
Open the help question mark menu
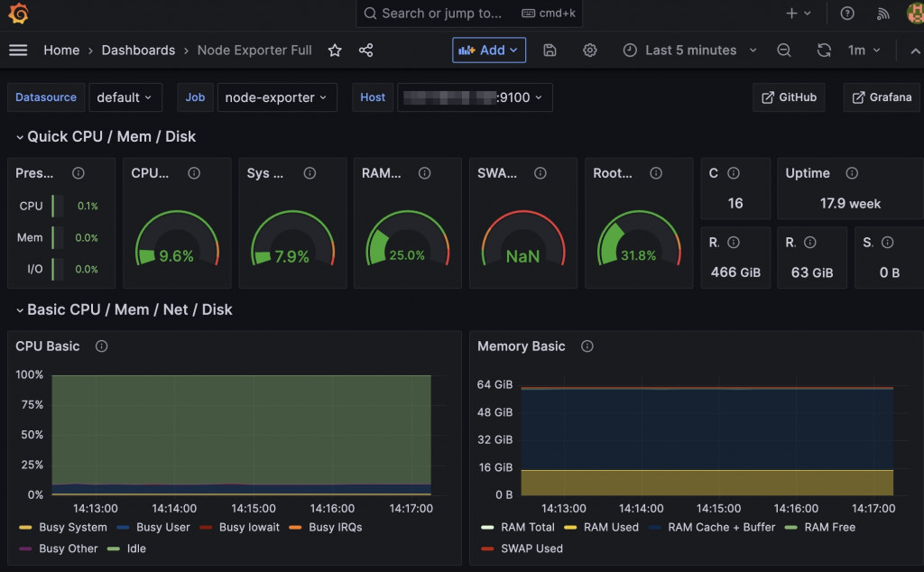(847, 13)
